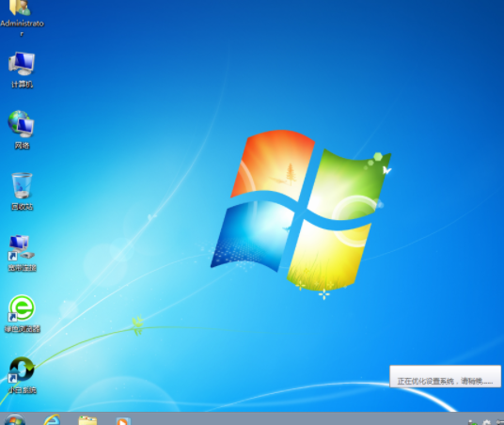Launch Windows Media Player from taskbar

[123, 420]
